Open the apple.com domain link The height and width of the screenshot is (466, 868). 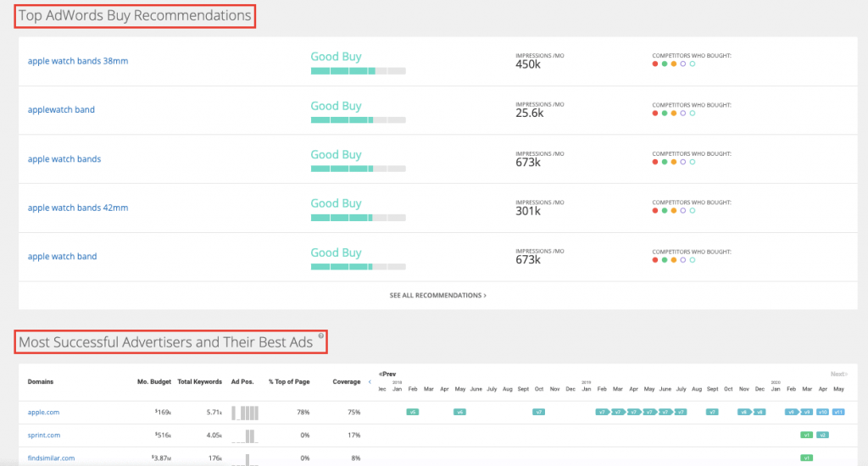pos(43,413)
